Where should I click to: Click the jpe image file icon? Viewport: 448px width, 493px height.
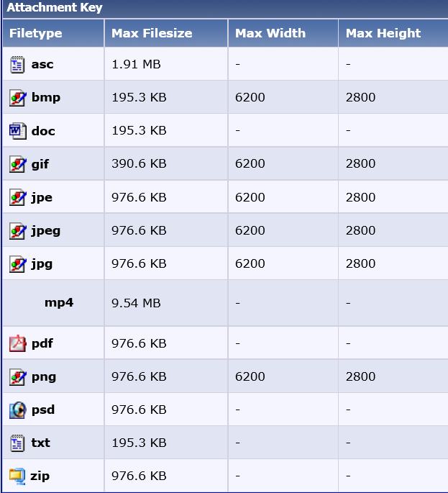(18, 197)
